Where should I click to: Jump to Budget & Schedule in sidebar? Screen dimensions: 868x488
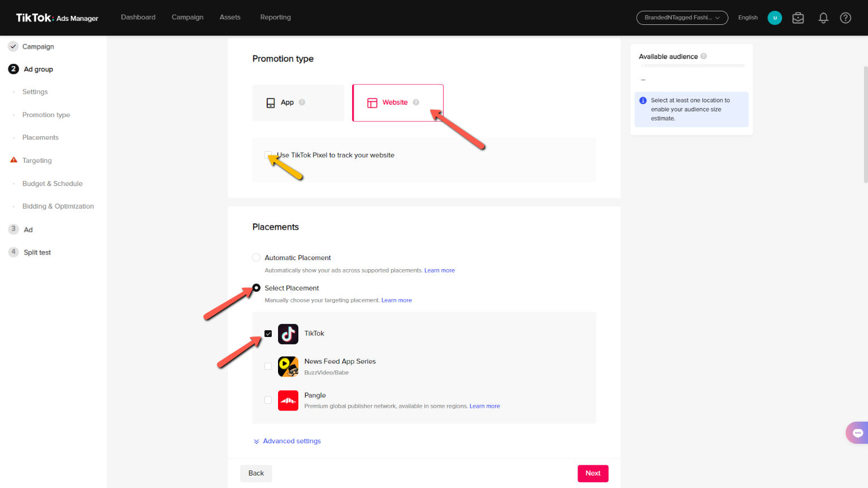pos(53,184)
